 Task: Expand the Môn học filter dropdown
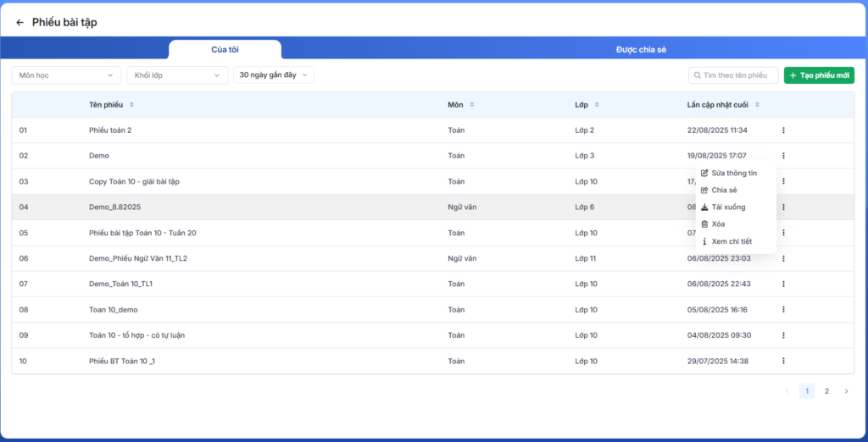67,75
